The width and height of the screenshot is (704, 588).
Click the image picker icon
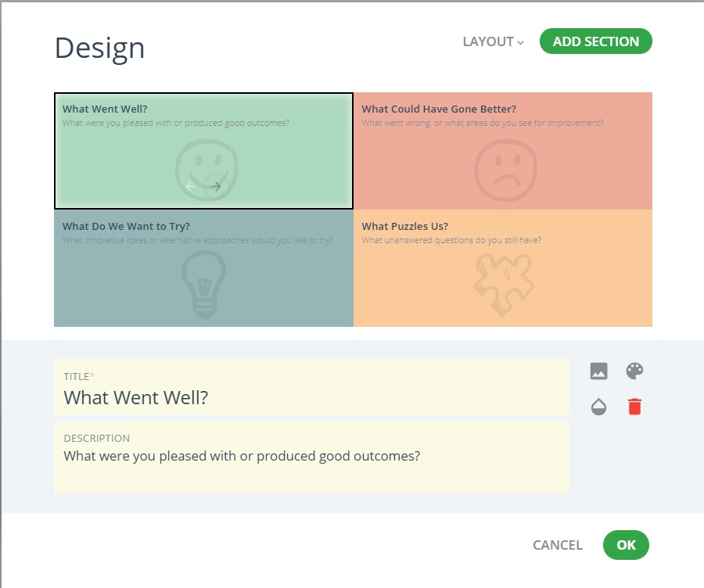tap(598, 371)
